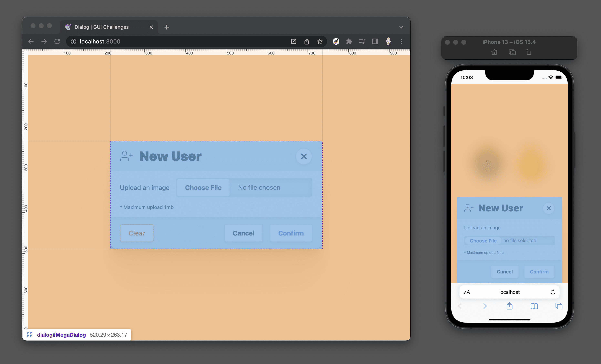This screenshot has width=601, height=364.
Task: Click the Clear button on desktop dialog
Action: click(x=136, y=233)
